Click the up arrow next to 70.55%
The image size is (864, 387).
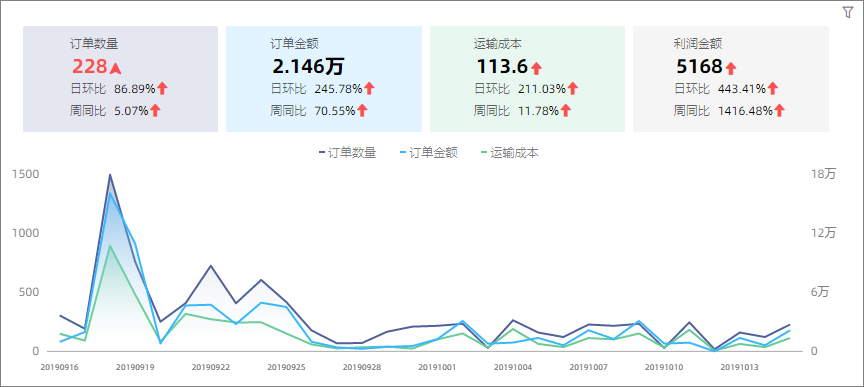[x=362, y=110]
